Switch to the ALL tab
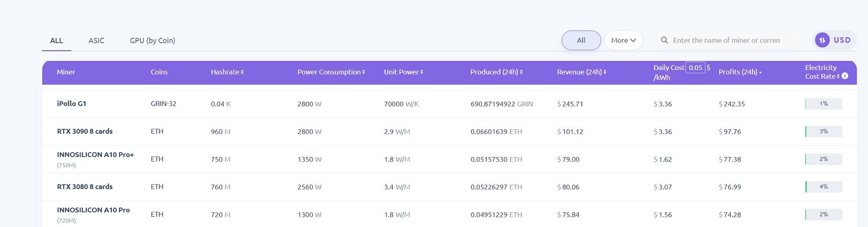Screen dimensions: 868x227 click(x=56, y=41)
